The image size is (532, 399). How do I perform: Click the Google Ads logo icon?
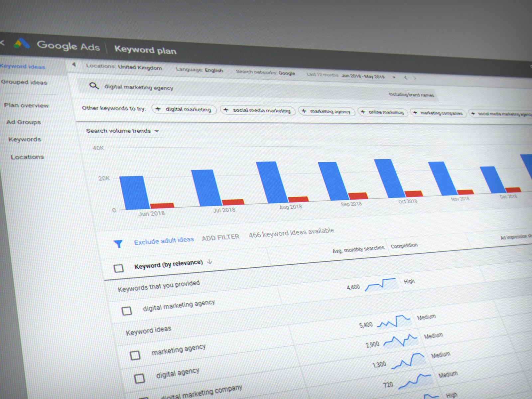[x=22, y=44]
